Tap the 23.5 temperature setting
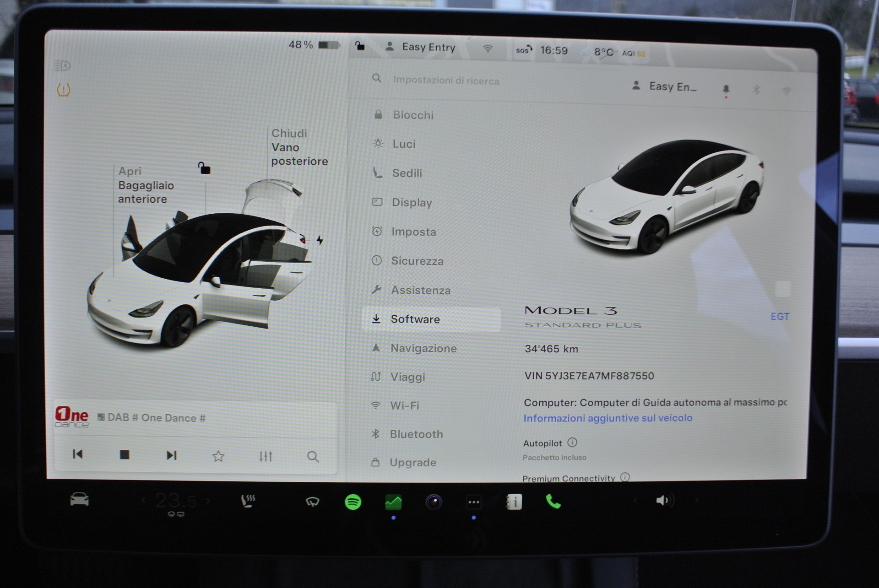Screen dimensions: 879x588 [x=176, y=501]
